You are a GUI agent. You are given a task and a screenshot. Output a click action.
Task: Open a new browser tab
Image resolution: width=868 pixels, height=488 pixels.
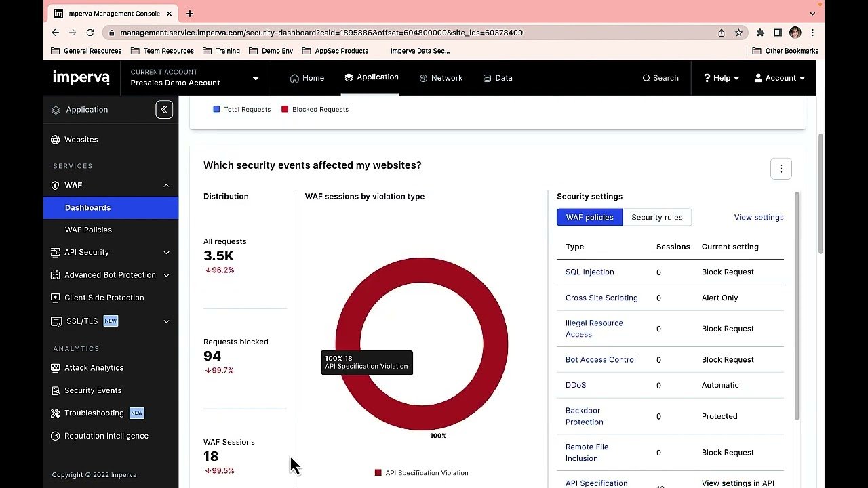pos(190,14)
